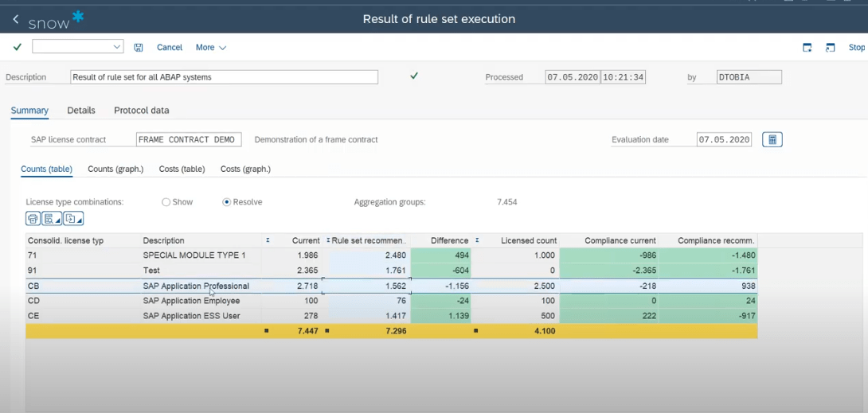The image size is (868, 413).
Task: Click the sum icon in Licensed count header
Action: [x=477, y=240]
